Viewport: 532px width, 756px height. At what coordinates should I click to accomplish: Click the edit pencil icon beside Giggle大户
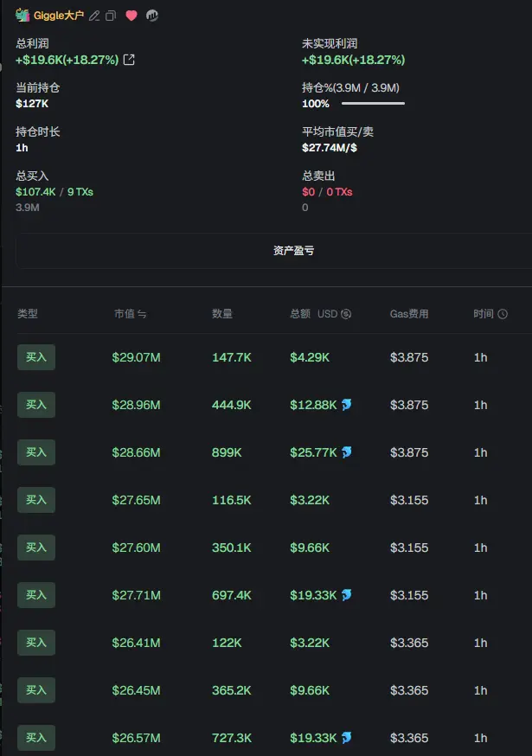pos(95,16)
